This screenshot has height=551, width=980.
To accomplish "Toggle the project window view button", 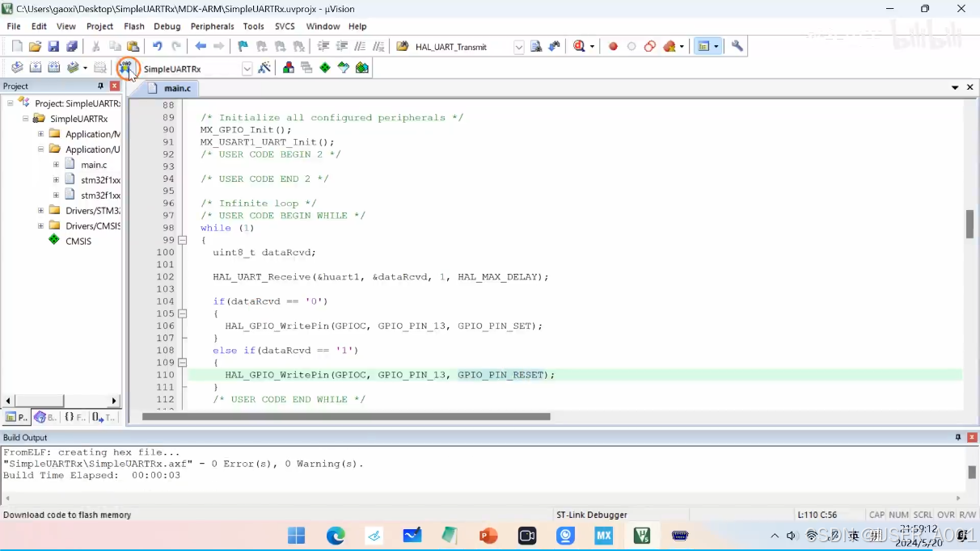I will tap(703, 47).
